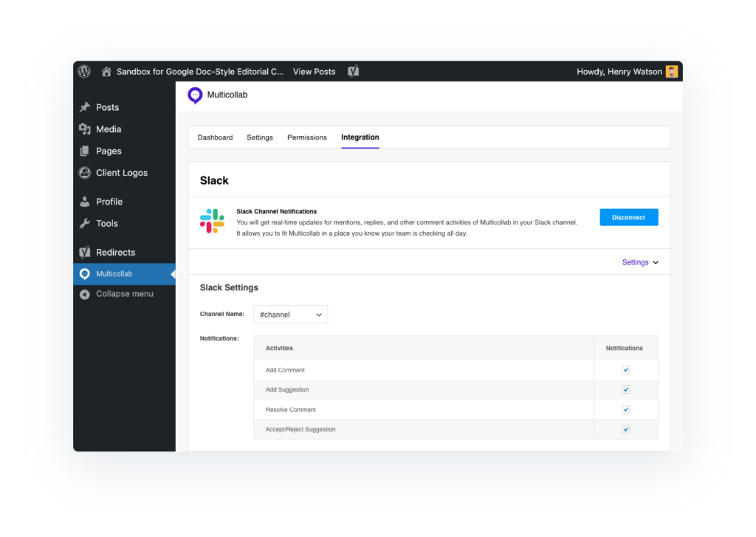The width and height of the screenshot is (756, 537).
Task: Click the Activities column header
Action: [x=279, y=349]
